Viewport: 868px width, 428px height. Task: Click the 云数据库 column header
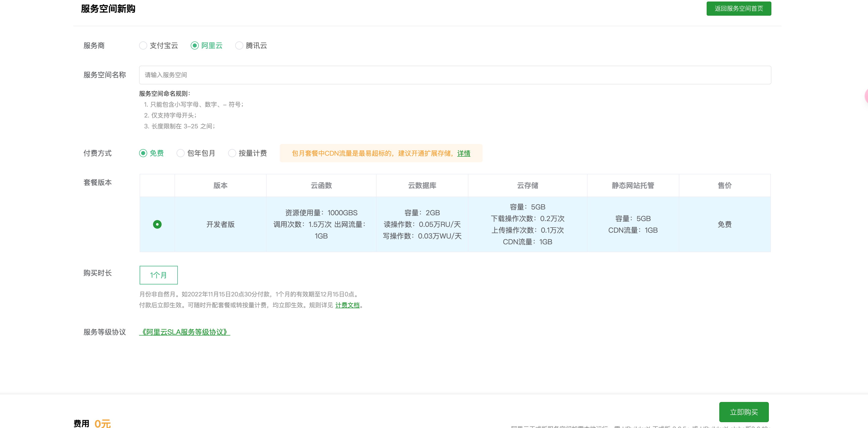(x=422, y=185)
